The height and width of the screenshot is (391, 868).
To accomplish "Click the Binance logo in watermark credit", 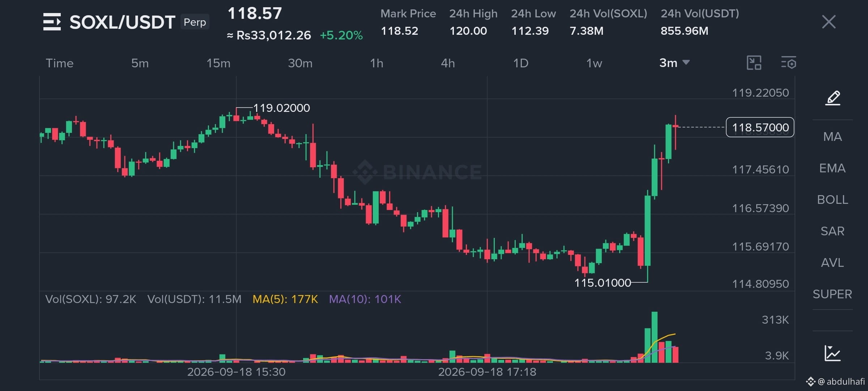I will pos(810,381).
